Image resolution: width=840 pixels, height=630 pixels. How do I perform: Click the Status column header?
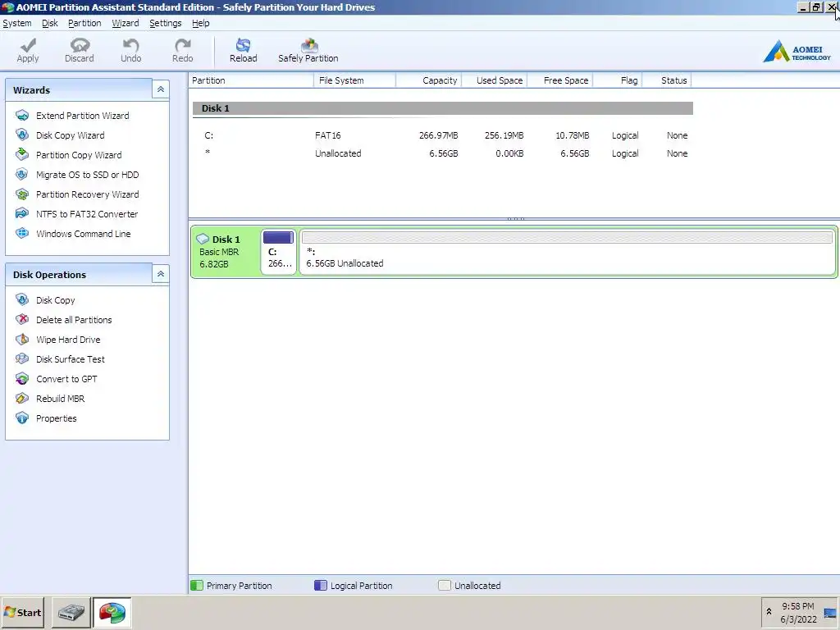click(666, 80)
